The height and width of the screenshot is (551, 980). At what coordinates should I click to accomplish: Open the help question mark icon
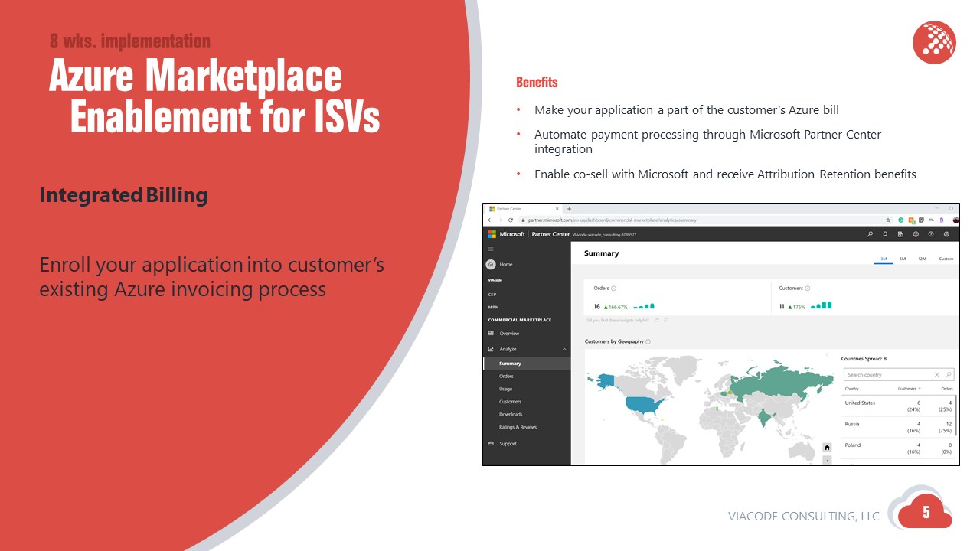pos(931,234)
